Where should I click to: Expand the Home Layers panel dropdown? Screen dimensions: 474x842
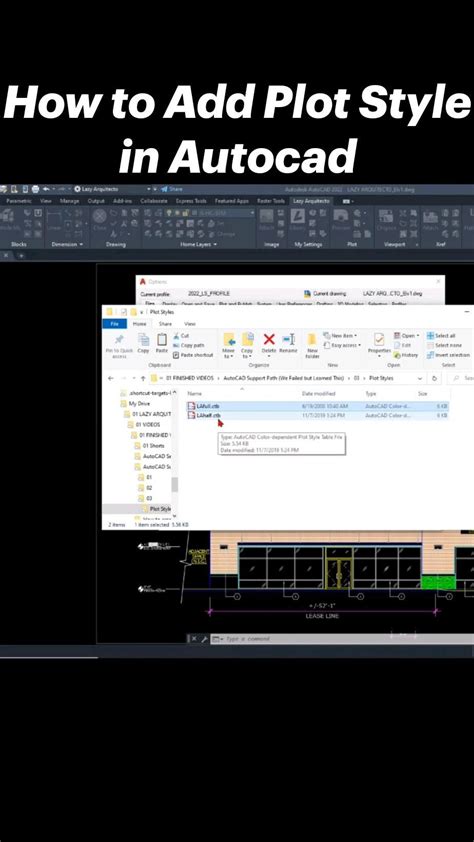[x=215, y=244]
